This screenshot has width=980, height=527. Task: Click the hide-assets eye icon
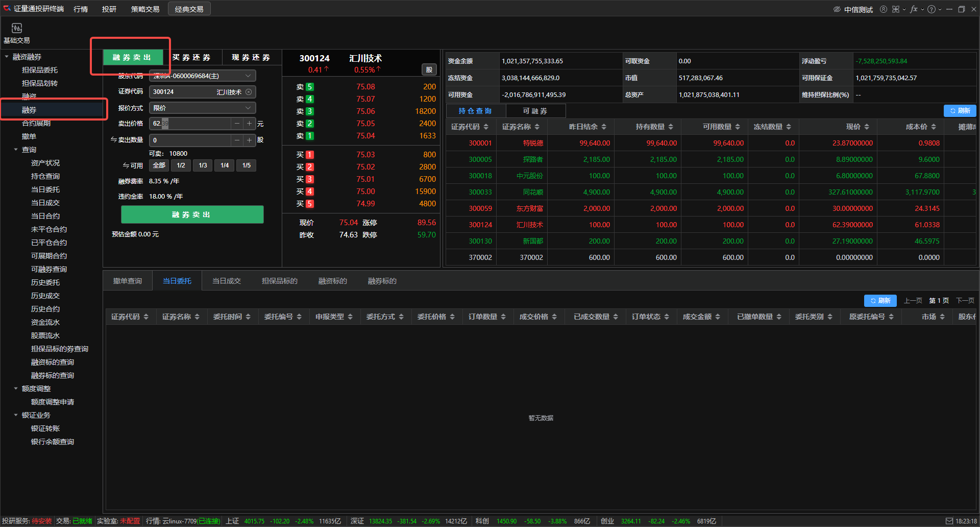click(837, 9)
